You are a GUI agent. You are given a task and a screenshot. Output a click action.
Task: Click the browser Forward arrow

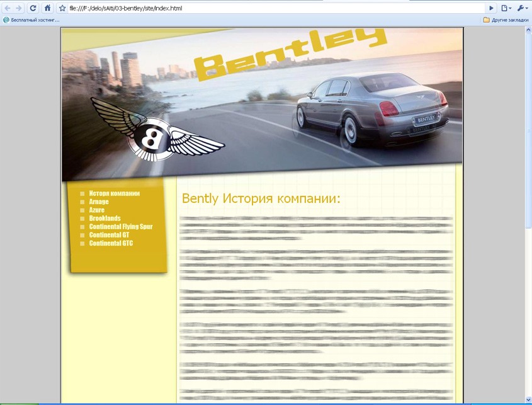[x=19, y=8]
